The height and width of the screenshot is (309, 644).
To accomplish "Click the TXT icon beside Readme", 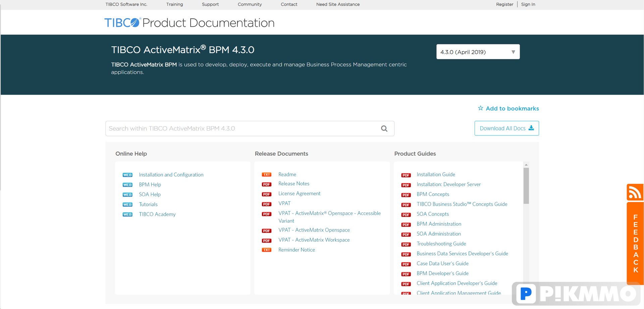I will coord(267,174).
